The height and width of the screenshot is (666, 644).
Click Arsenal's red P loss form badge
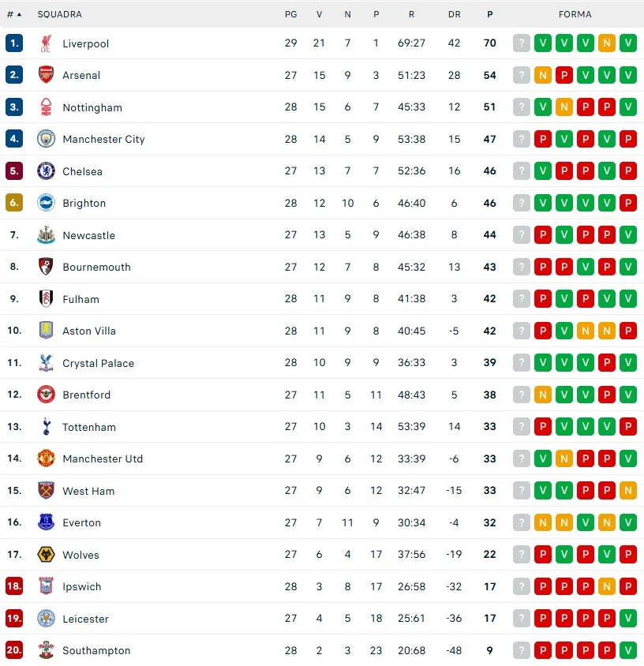coord(564,75)
